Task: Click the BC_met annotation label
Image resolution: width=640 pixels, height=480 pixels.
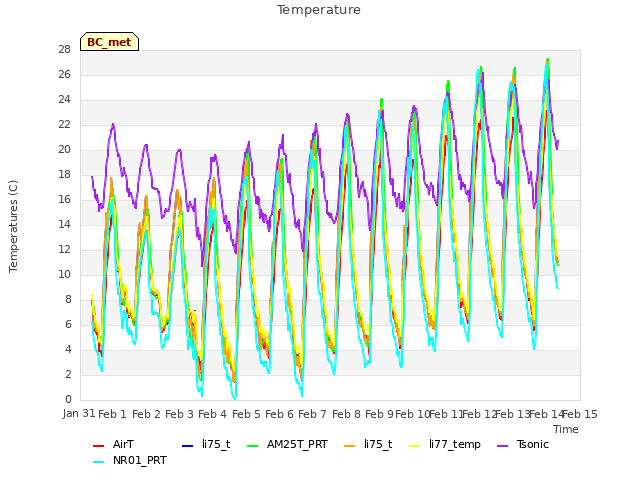Action: (109, 42)
